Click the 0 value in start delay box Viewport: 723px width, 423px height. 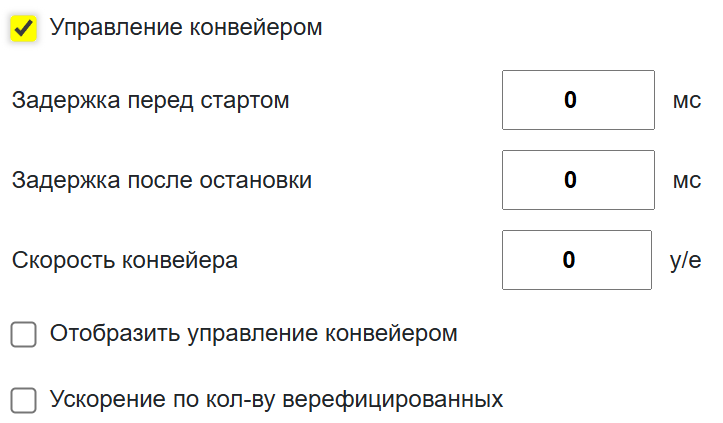(x=570, y=100)
